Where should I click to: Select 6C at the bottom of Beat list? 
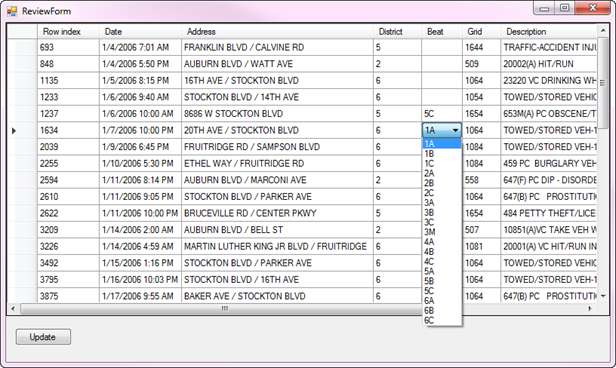point(442,320)
